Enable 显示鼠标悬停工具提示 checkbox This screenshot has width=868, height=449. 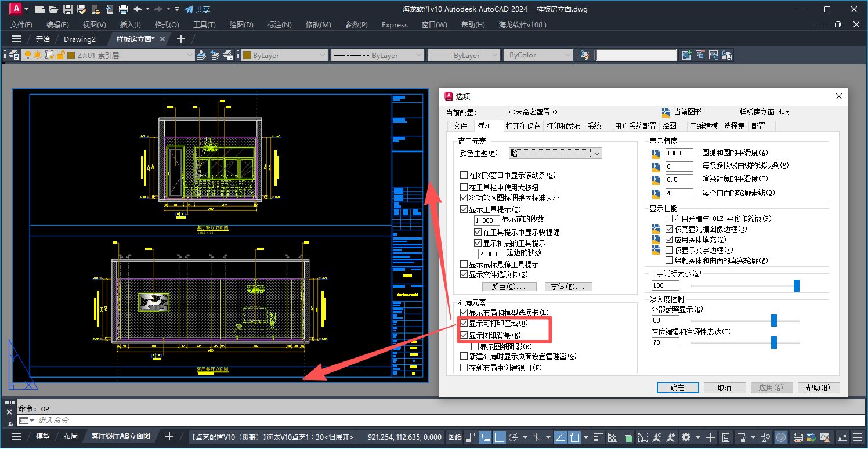point(464,265)
